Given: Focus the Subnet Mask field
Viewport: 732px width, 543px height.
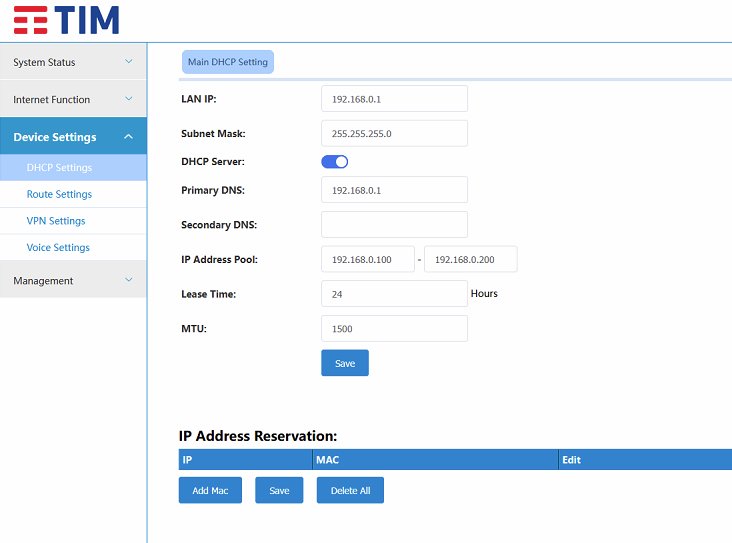Looking at the screenshot, I should (x=394, y=133).
